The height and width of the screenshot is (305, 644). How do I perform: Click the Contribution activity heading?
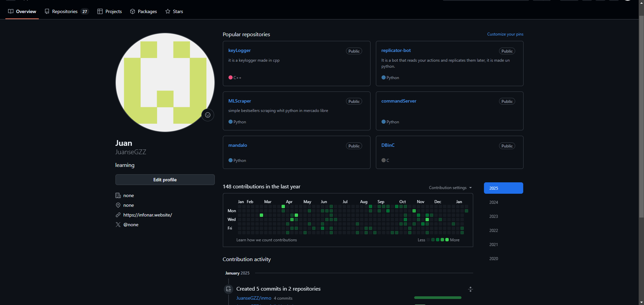[x=247, y=259]
